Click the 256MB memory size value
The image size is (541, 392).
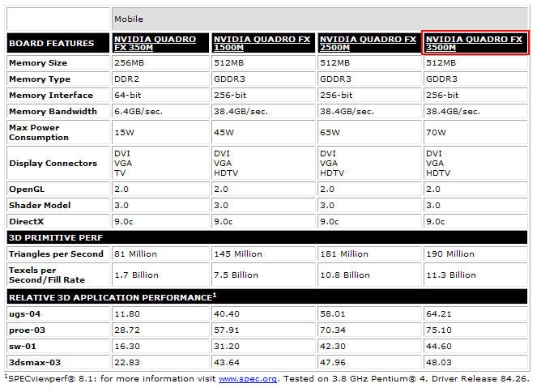coord(129,63)
